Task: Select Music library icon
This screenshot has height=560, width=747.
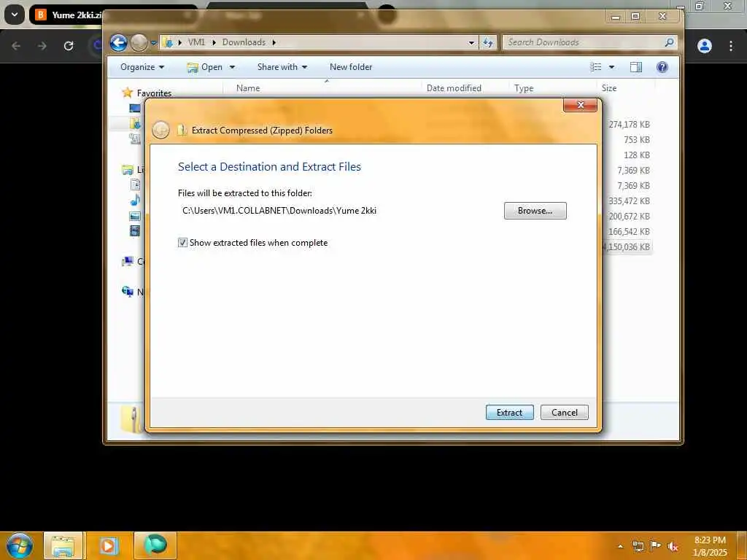Action: coord(135,200)
